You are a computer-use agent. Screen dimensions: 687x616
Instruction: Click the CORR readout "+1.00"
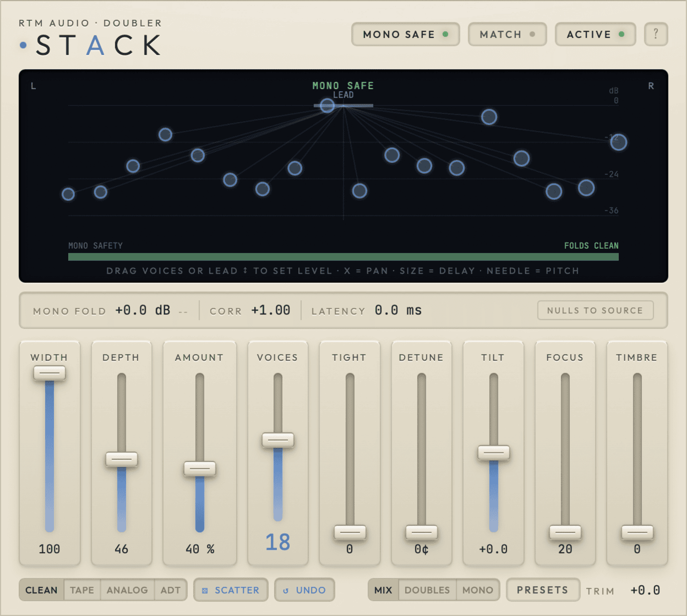(271, 310)
